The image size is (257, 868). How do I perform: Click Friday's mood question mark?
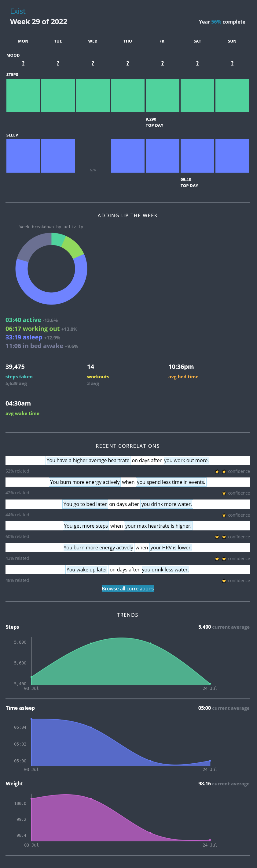point(163,63)
